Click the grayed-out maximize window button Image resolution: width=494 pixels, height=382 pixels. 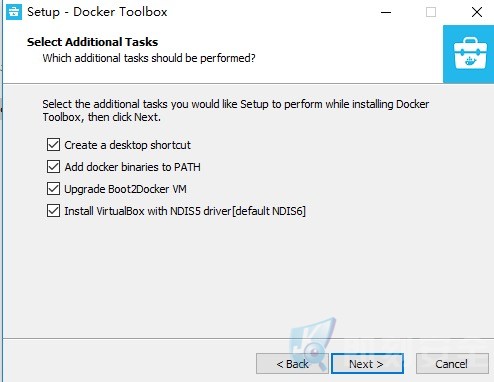coord(431,12)
